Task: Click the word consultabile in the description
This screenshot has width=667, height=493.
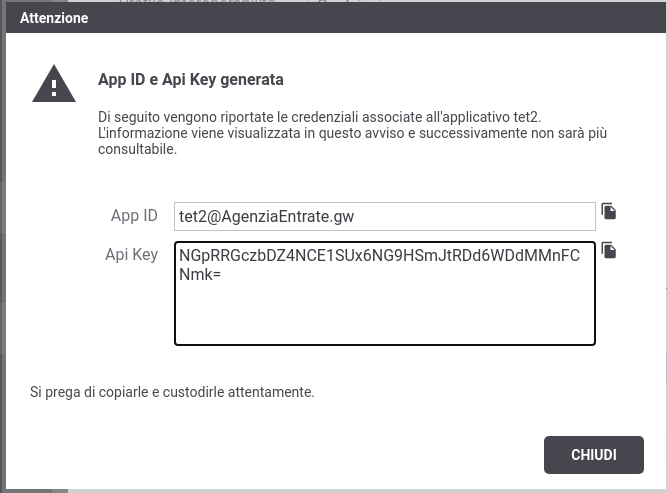Action: (x=137, y=149)
